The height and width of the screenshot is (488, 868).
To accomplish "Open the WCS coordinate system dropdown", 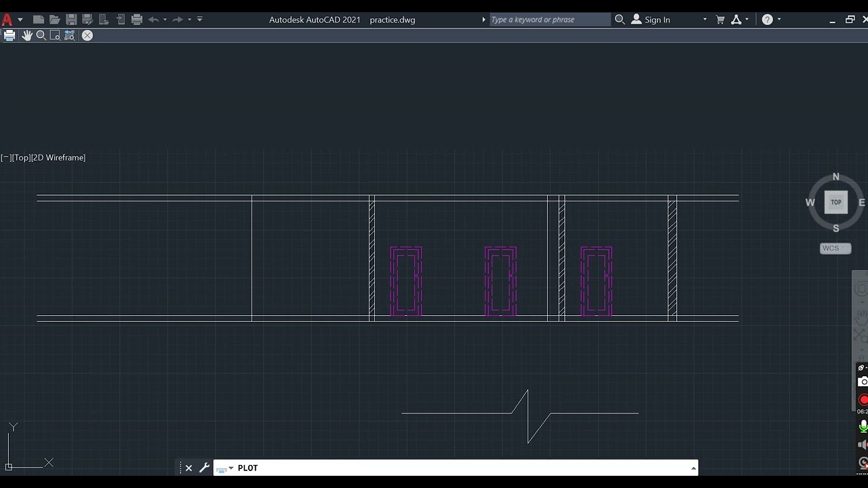I will (835, 248).
